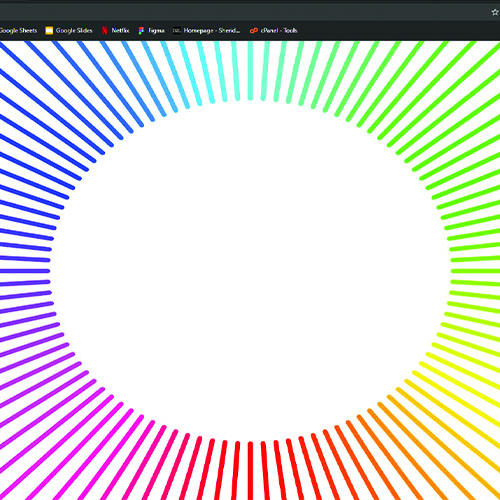The height and width of the screenshot is (500, 500).
Task: Open the Google Slides bookmark
Action: click(69, 31)
